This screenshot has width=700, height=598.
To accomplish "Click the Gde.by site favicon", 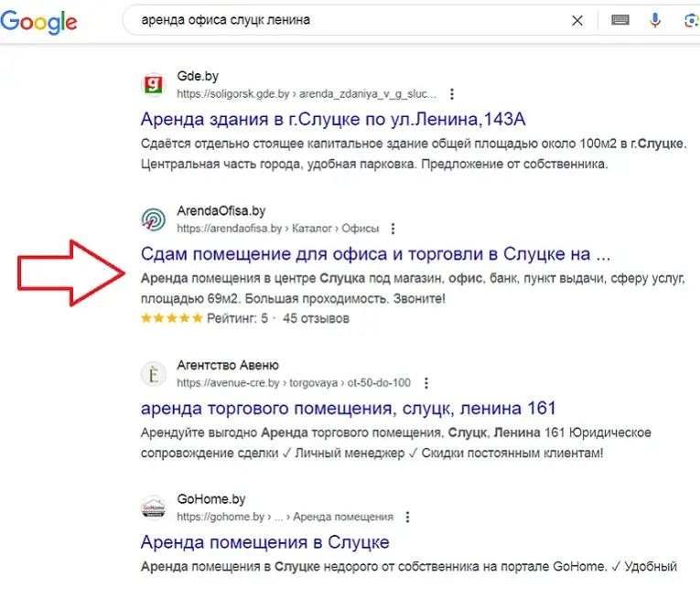I will [154, 85].
